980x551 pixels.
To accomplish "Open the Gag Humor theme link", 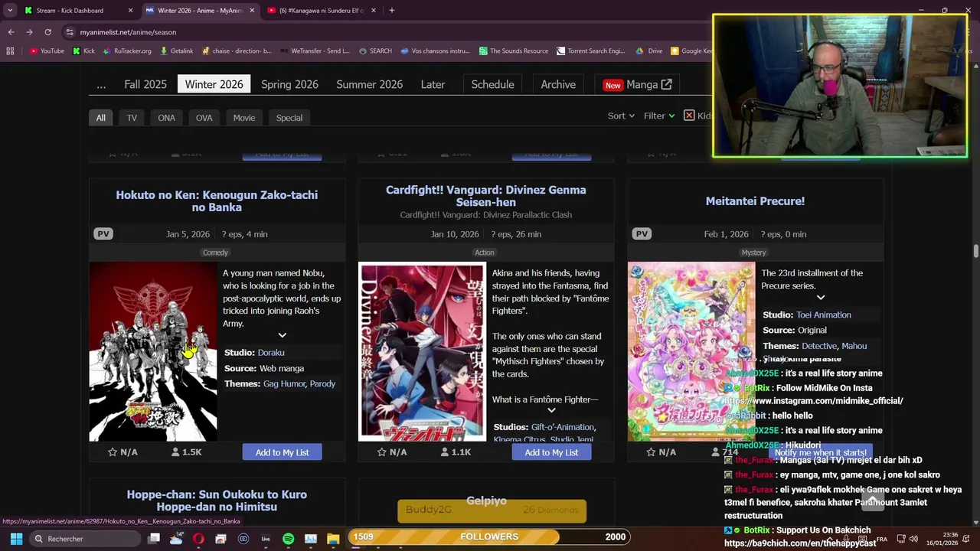I will pos(284,383).
